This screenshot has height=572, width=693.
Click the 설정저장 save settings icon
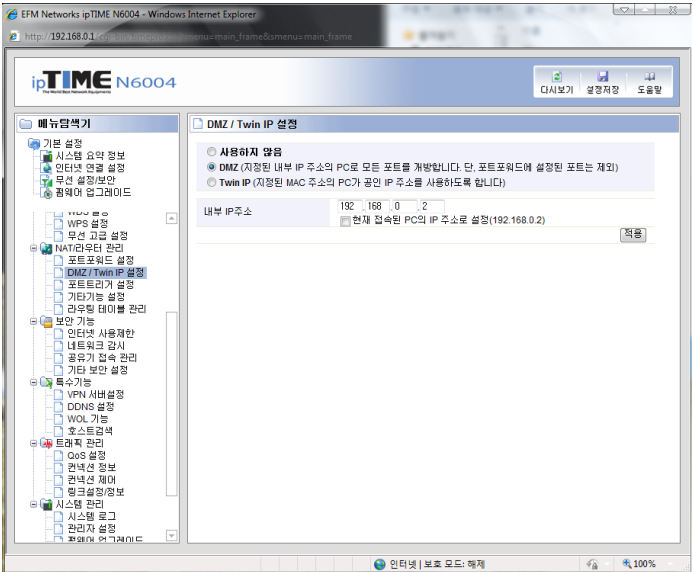coord(603,76)
